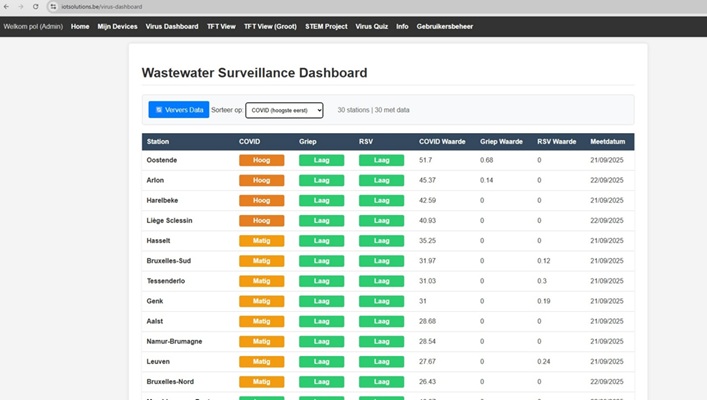The height and width of the screenshot is (400, 707).
Task: Click the Hoog COVID badge for Arlon
Action: click(262, 180)
